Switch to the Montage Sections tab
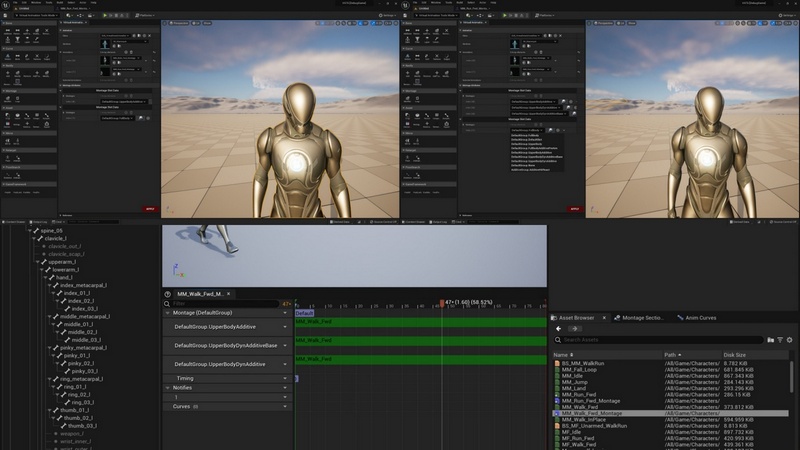Viewport: 800px width, 450px height. (x=640, y=317)
